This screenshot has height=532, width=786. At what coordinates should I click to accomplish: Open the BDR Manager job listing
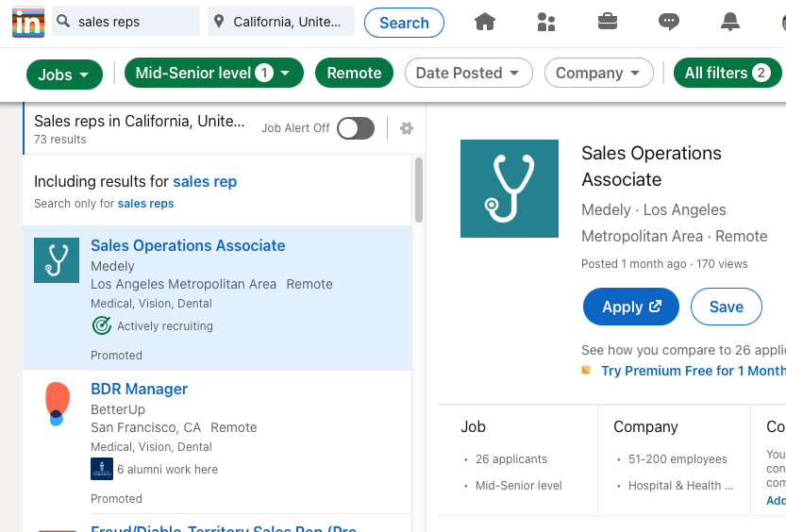point(139,389)
